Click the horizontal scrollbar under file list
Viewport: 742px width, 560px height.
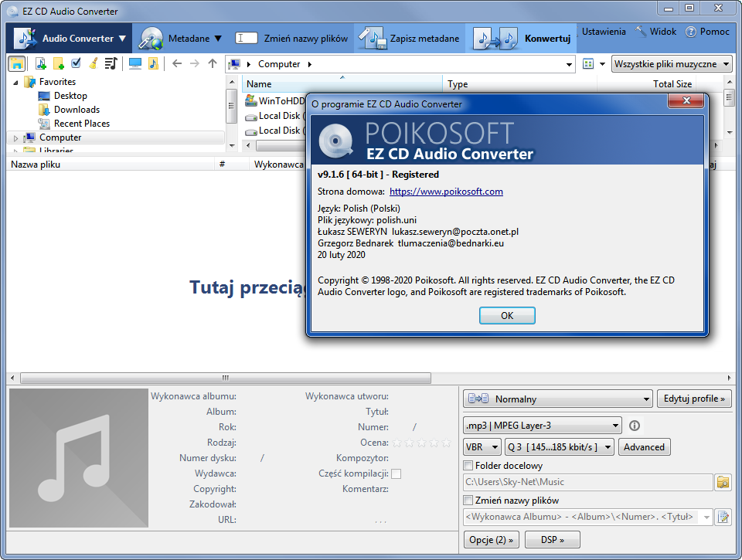(x=226, y=378)
